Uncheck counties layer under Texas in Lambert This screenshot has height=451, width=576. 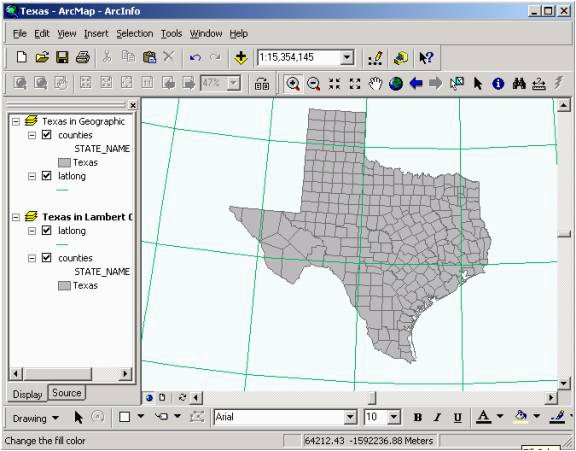pos(46,258)
